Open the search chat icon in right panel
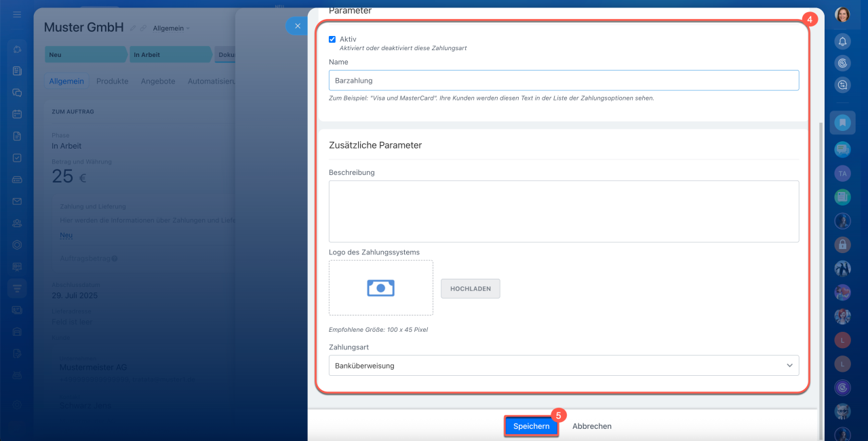 (x=842, y=85)
